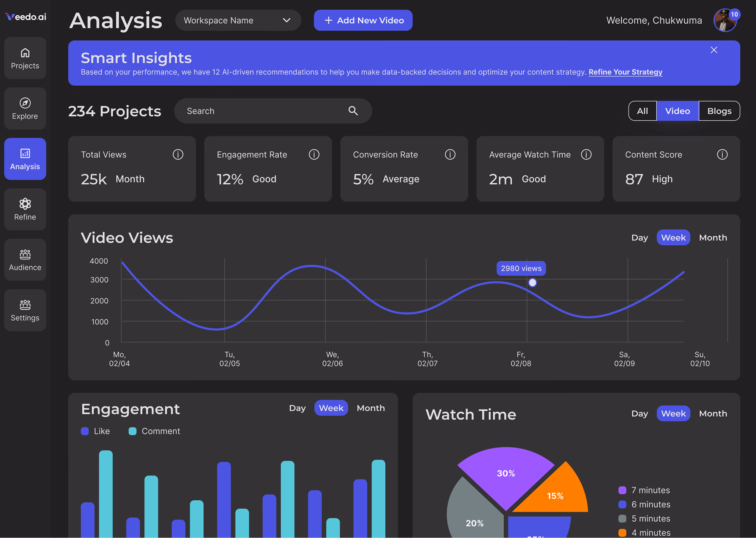This screenshot has height=538, width=756.
Task: Click the Like legend swatch
Action: point(85,431)
